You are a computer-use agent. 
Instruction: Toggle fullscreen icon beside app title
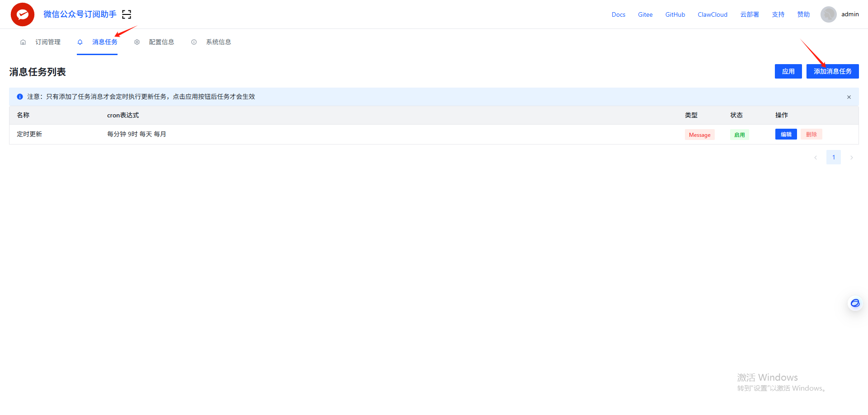pos(127,14)
